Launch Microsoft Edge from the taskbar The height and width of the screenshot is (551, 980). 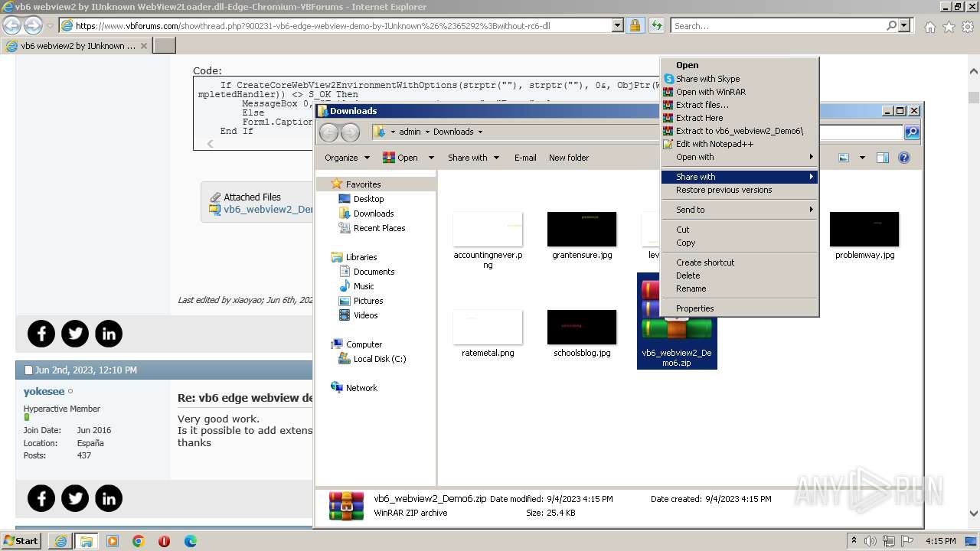191,541
